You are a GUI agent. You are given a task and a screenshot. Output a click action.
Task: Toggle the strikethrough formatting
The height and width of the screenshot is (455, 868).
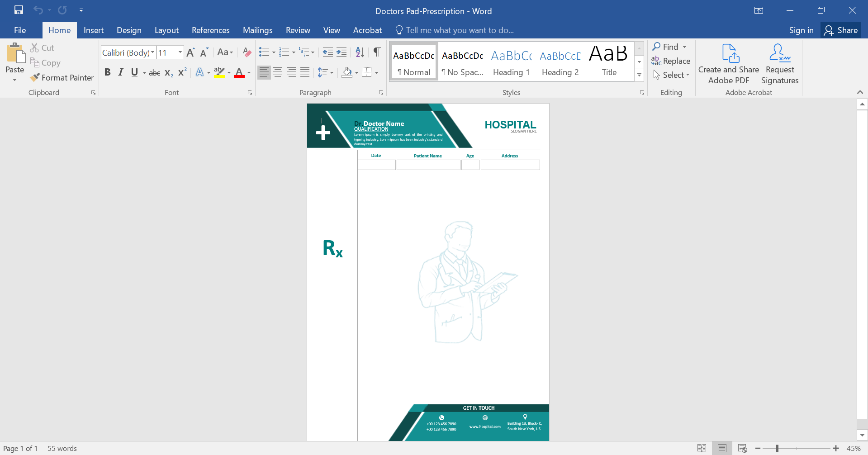click(x=154, y=72)
